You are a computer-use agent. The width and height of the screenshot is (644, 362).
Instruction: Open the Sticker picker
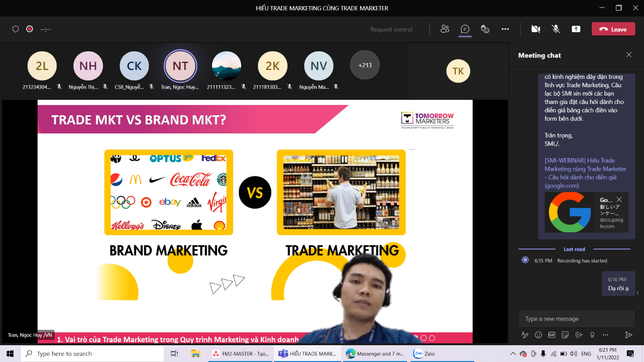click(x=565, y=335)
